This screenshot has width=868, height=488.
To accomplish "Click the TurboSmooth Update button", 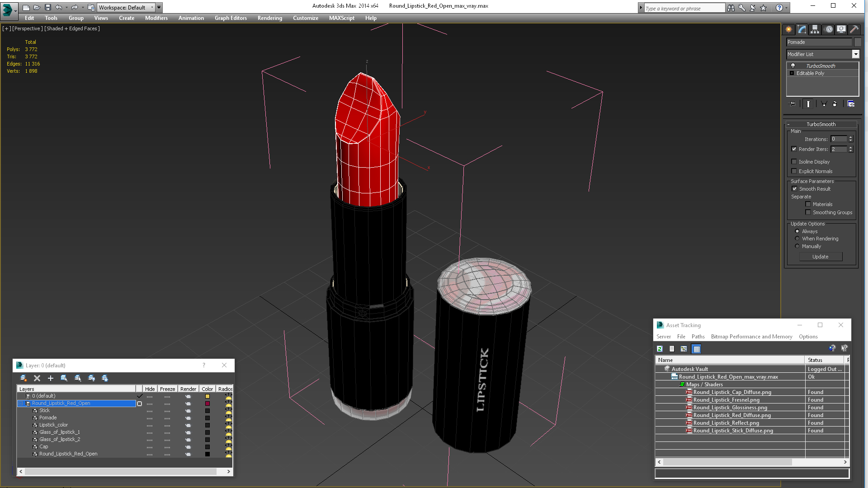I will click(x=820, y=257).
